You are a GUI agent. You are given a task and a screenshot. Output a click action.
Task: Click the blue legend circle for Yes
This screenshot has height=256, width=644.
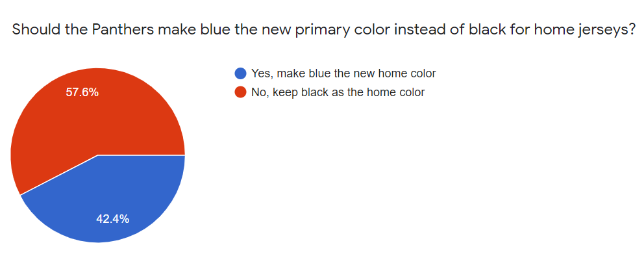240,73
